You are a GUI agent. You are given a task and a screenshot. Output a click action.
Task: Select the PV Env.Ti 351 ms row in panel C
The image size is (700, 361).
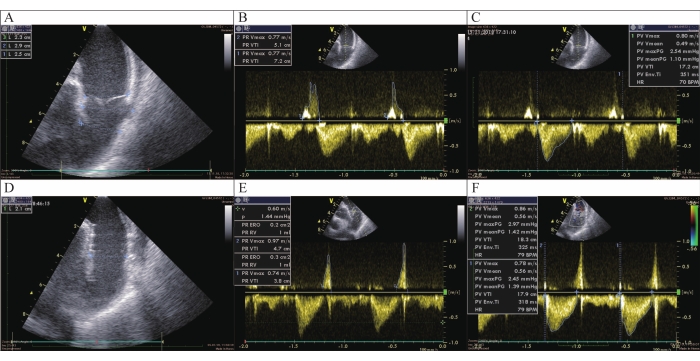[x=664, y=74]
